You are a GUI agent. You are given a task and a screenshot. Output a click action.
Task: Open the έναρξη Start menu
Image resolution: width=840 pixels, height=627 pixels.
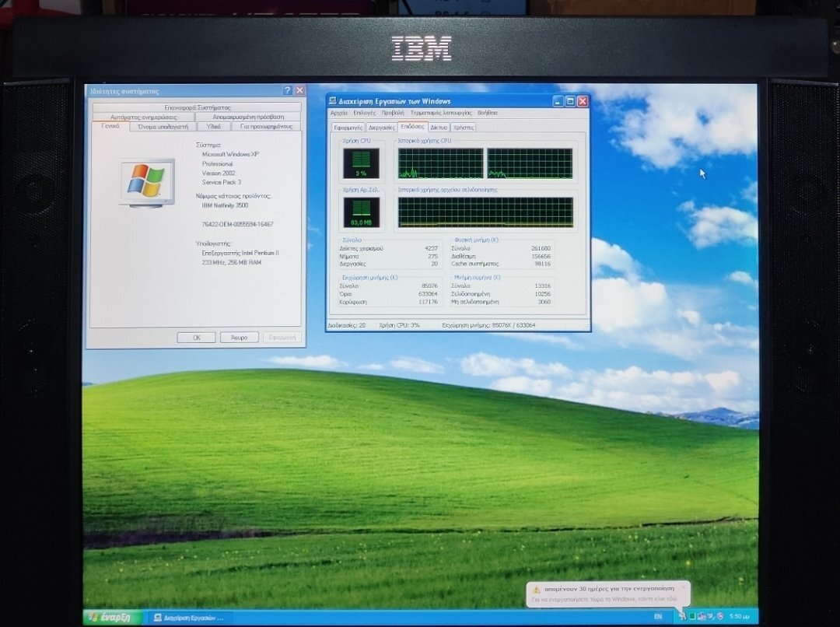(113, 618)
